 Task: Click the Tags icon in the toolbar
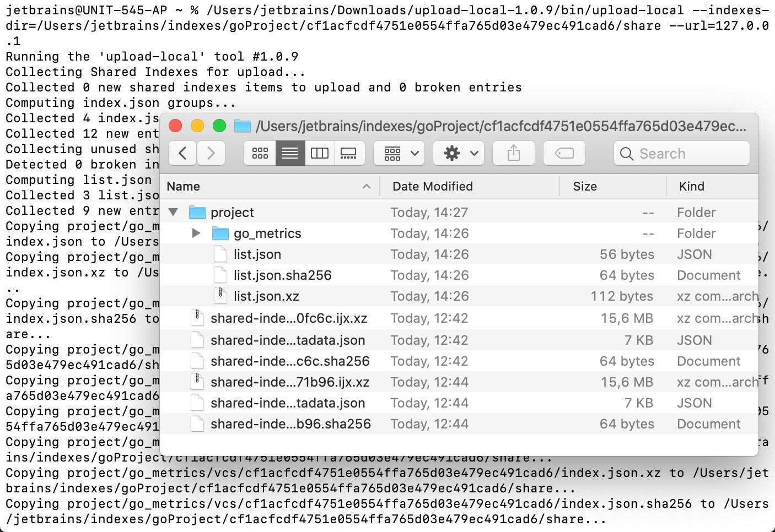click(564, 153)
